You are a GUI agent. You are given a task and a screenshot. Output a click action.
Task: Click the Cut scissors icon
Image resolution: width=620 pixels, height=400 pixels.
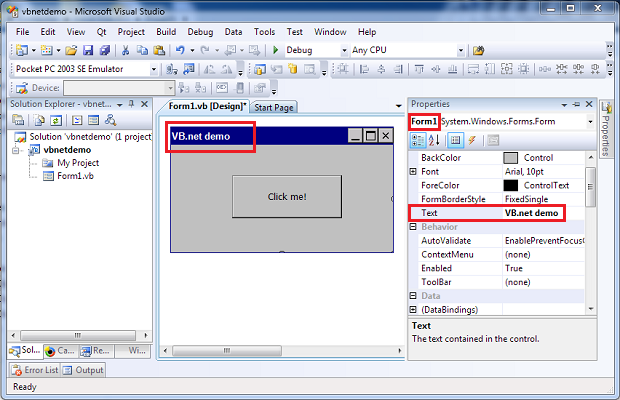125,50
